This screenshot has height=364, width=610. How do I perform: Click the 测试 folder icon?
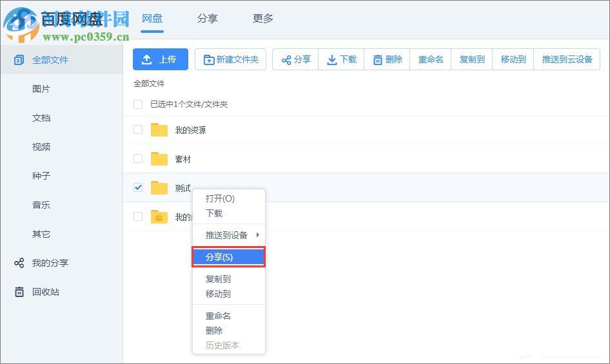(x=159, y=188)
